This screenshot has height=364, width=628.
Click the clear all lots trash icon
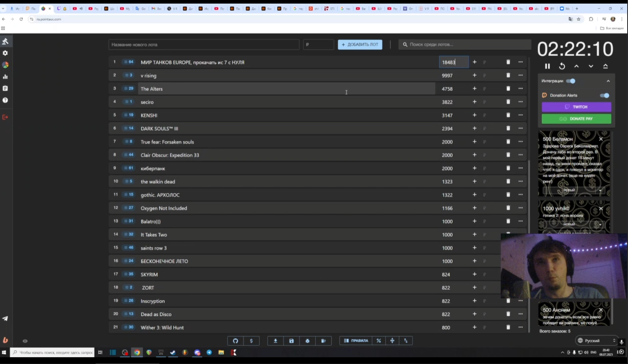[323, 341]
